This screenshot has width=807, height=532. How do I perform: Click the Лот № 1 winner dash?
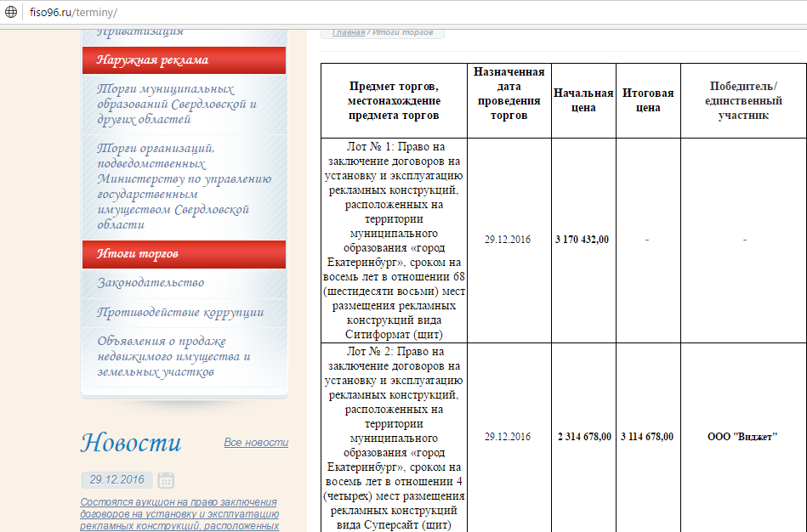pyautogui.click(x=744, y=240)
